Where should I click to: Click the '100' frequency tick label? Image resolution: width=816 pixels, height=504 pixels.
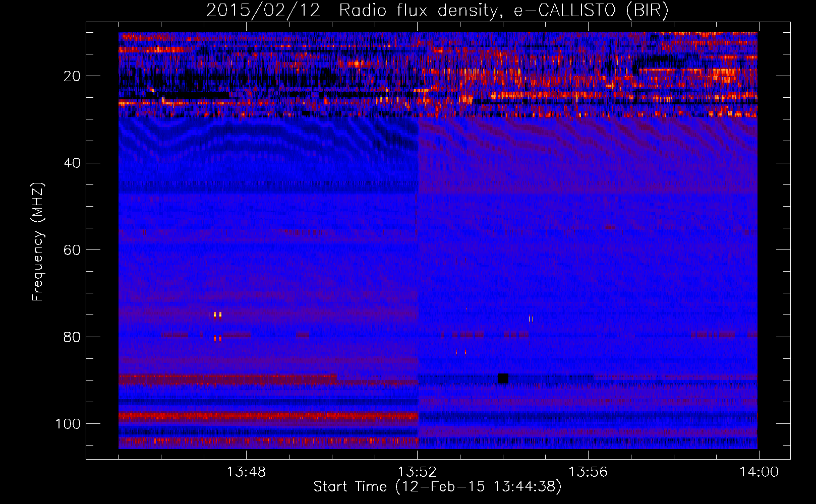[68, 424]
